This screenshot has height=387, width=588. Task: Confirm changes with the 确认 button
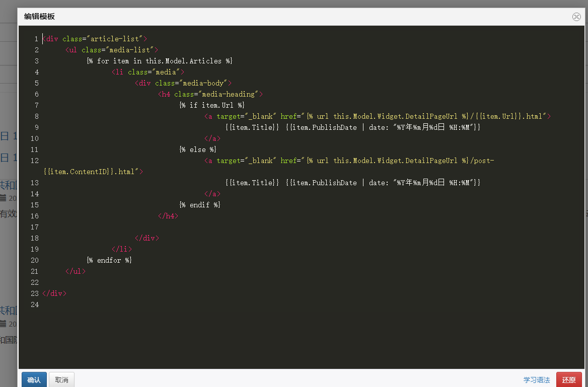click(x=34, y=379)
